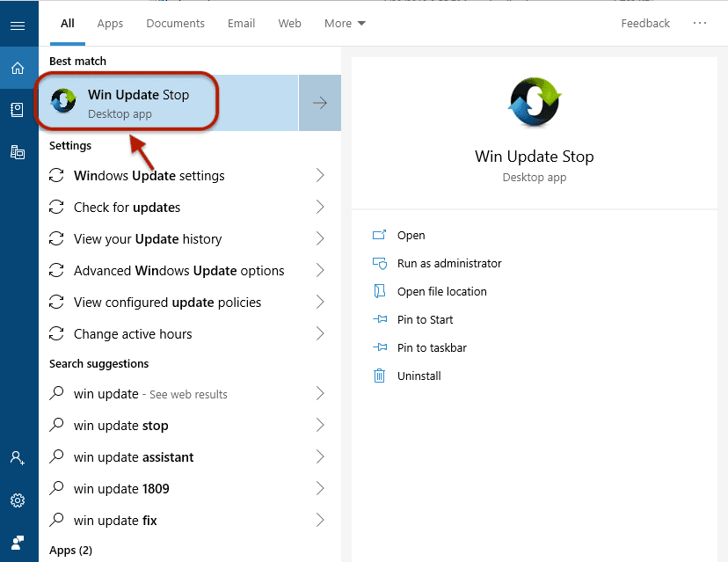Image resolution: width=728 pixels, height=562 pixels.
Task: Expand the Change active hours chevron
Action: pos(320,333)
